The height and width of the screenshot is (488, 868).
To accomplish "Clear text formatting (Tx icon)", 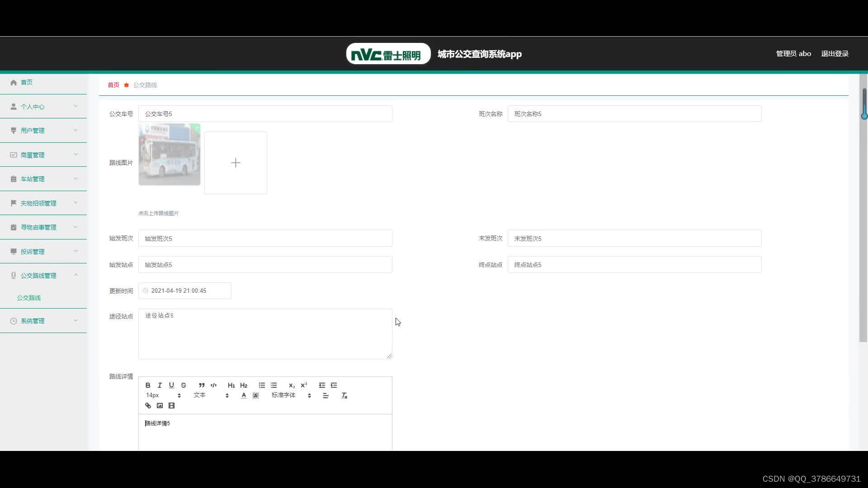I will (x=344, y=395).
